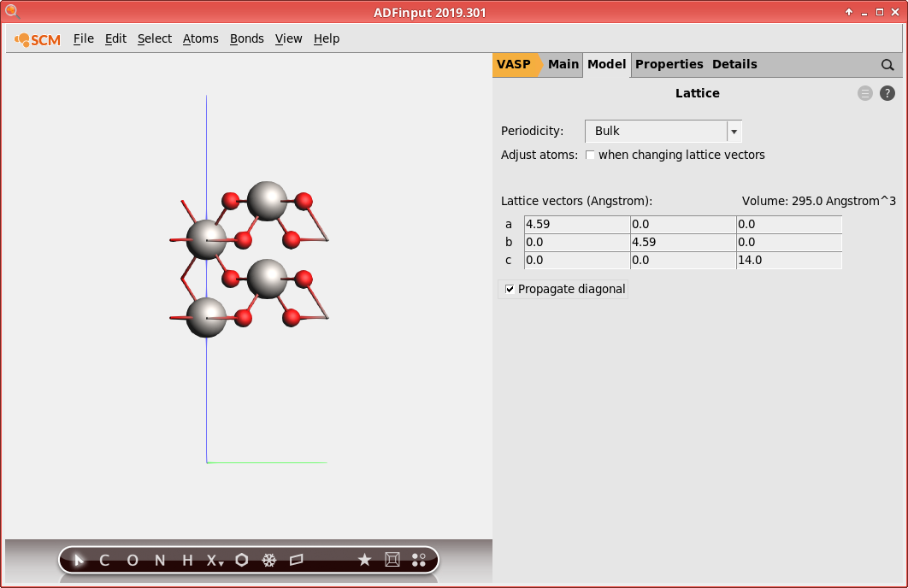Select the Nitrogen atom tool

[159, 560]
